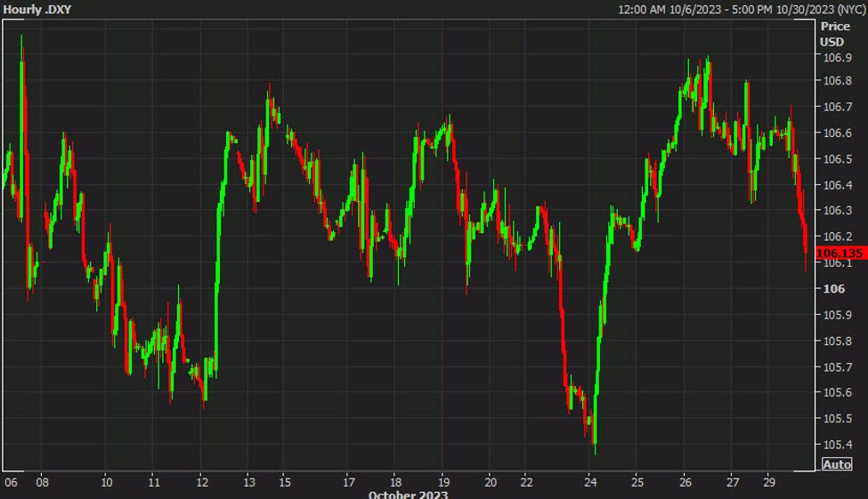Screen dimensions: 868x499
Task: Click the '15' date label on time axis
Action: 285,482
